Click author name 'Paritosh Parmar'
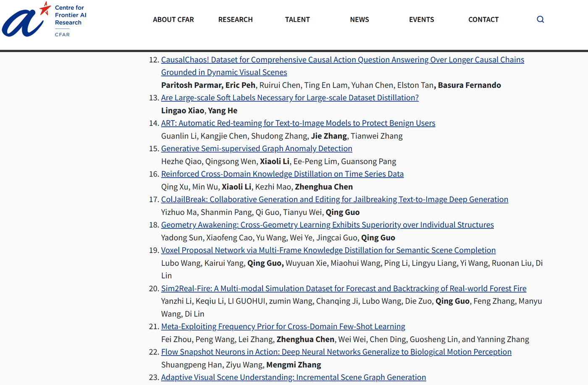This screenshot has height=385, width=588. click(192, 85)
